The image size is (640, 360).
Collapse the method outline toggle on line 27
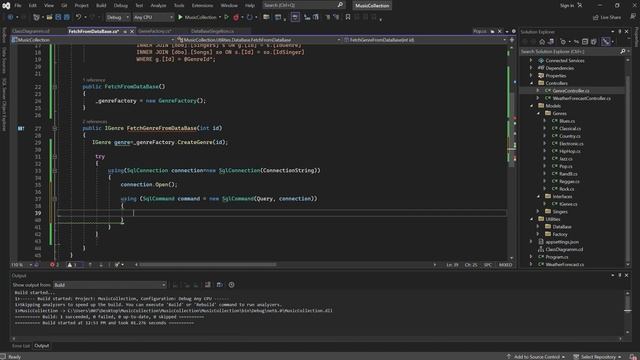click(x=55, y=128)
